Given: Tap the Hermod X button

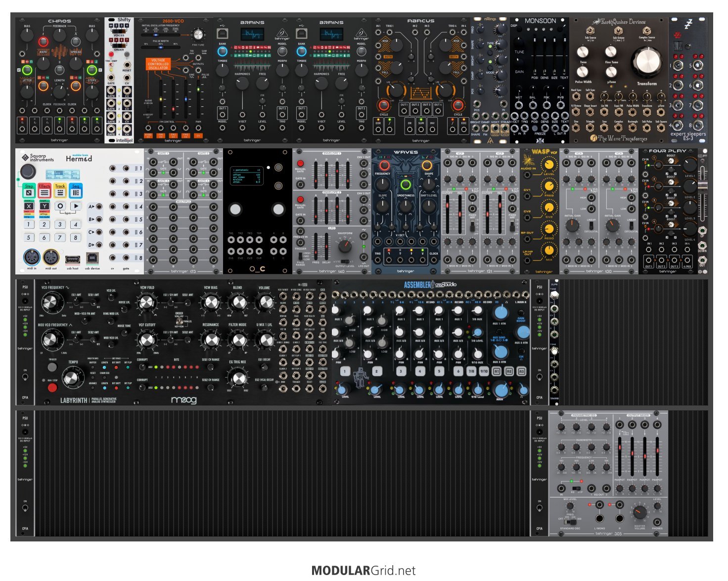Looking at the screenshot, I should [29, 206].
